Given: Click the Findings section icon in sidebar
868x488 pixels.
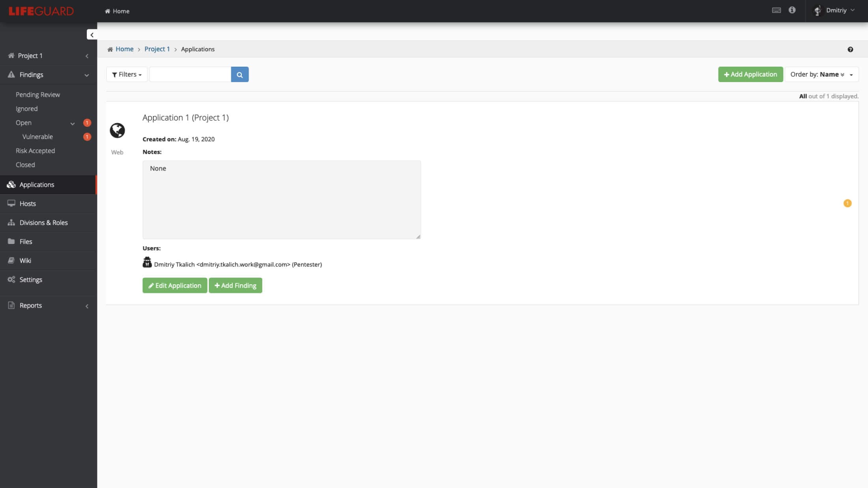Looking at the screenshot, I should [11, 74].
